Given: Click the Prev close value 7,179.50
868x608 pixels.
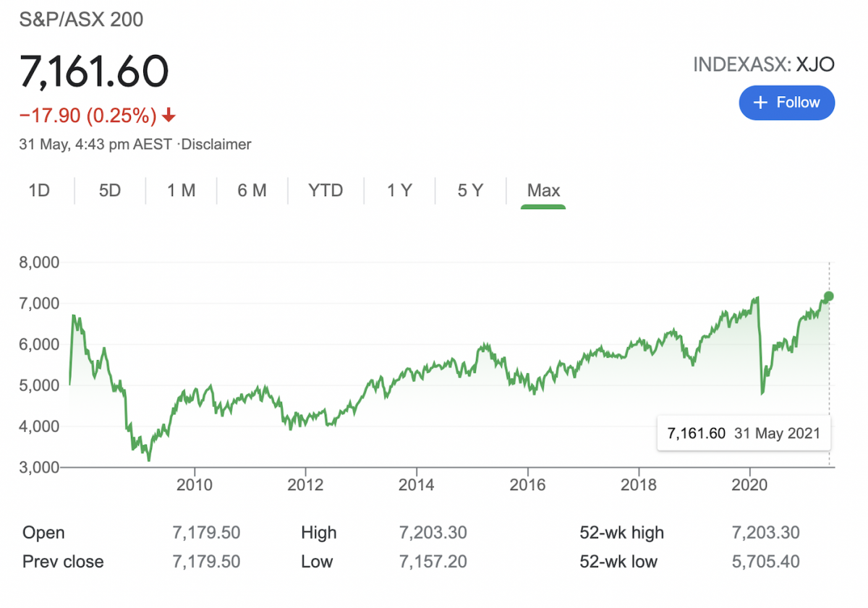Looking at the screenshot, I should pos(206,562).
